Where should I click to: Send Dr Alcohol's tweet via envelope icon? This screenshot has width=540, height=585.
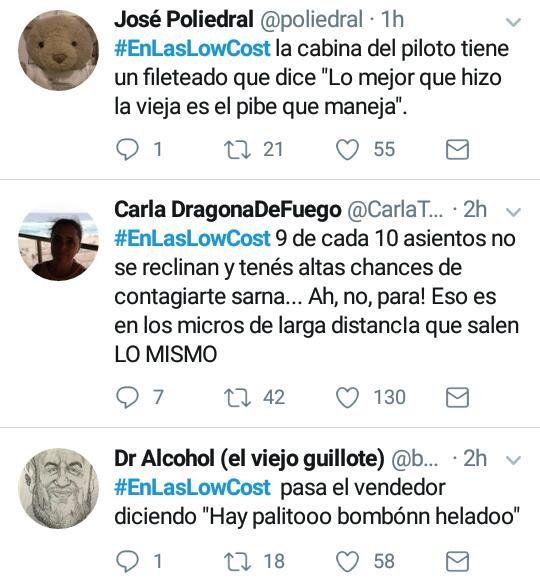[x=458, y=561]
